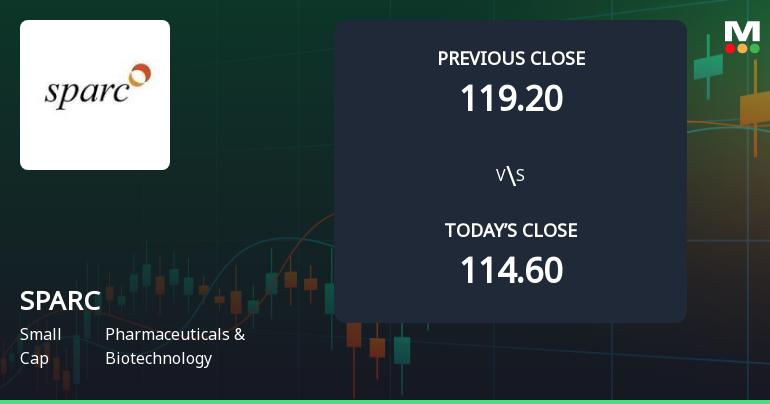Click the 114.60 today's close value
This screenshot has width=770, height=404.
(511, 270)
